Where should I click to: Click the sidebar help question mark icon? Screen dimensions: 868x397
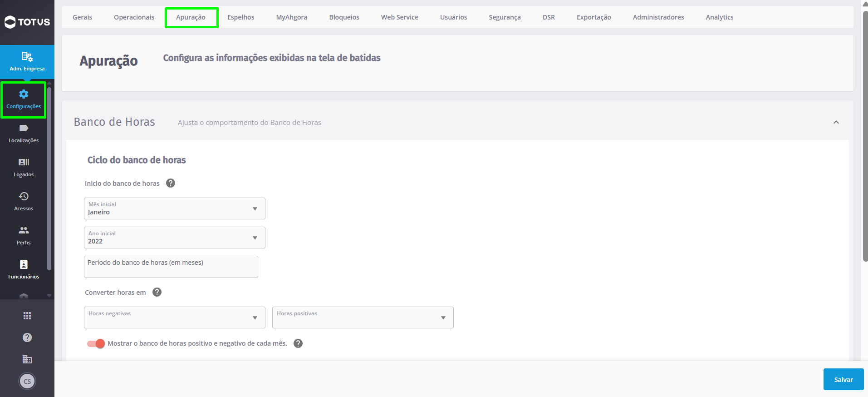click(x=27, y=337)
